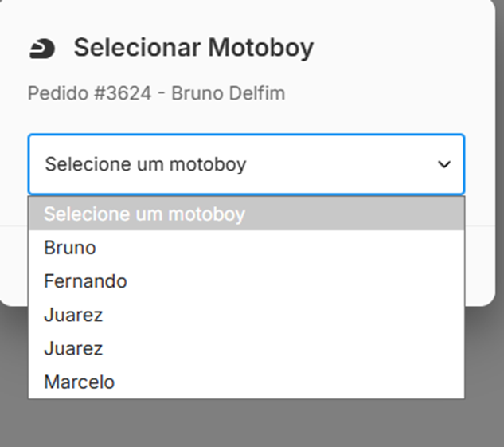Click the dropdown chevron arrow
Screen dimensions: 504x447
[x=444, y=164]
